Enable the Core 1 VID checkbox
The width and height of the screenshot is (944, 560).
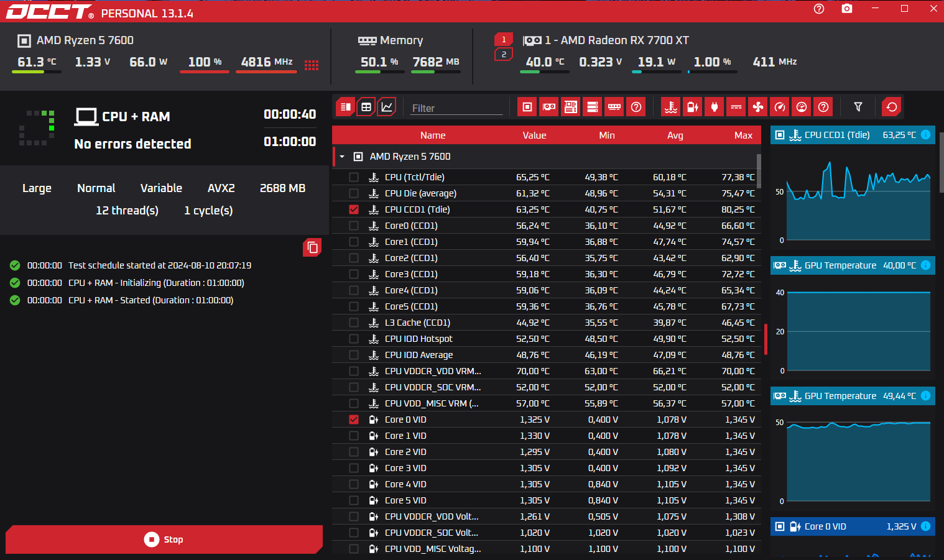354,436
